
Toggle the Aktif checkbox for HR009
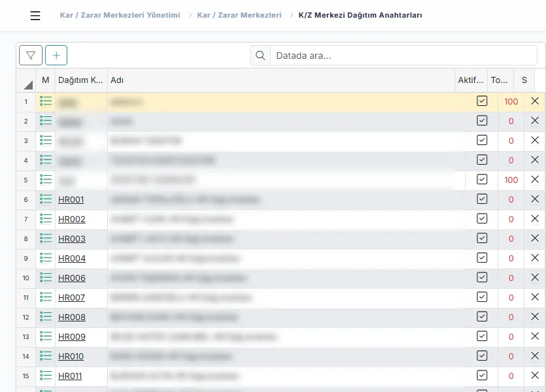[482, 336]
